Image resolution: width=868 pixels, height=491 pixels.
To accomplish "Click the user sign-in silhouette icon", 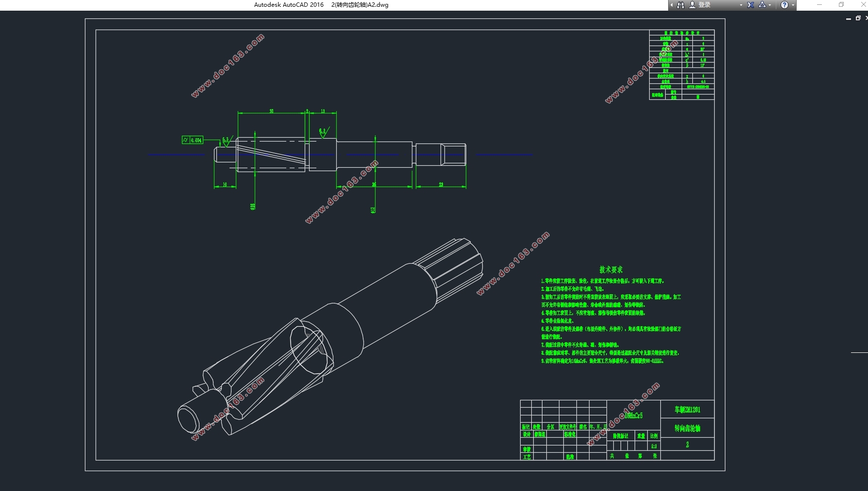I will (x=692, y=5).
